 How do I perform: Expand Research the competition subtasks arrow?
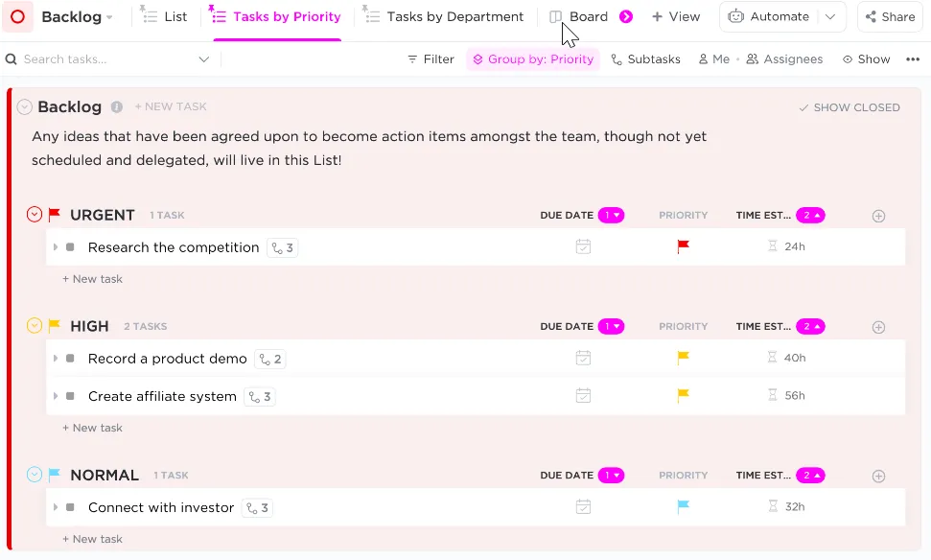(55, 246)
